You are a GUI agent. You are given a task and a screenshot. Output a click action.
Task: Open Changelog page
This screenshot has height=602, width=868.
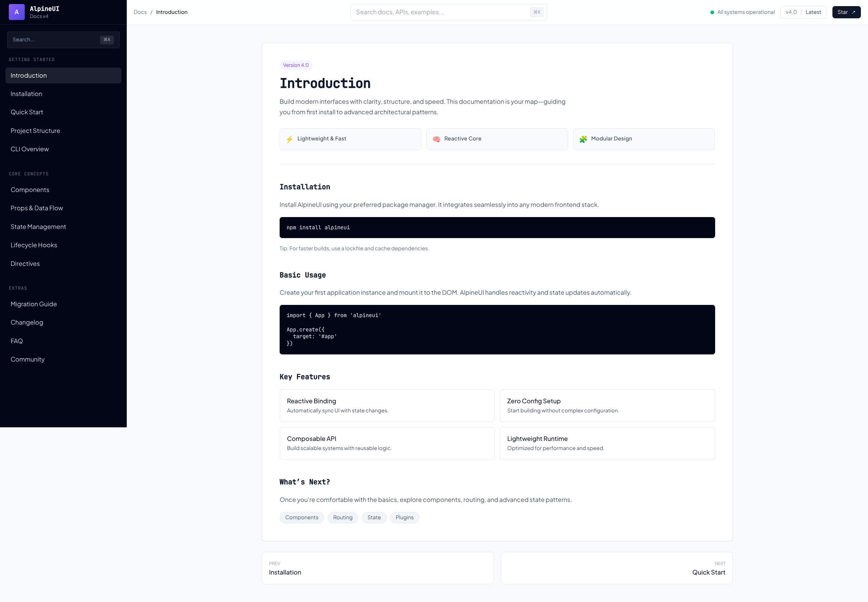coord(63,323)
